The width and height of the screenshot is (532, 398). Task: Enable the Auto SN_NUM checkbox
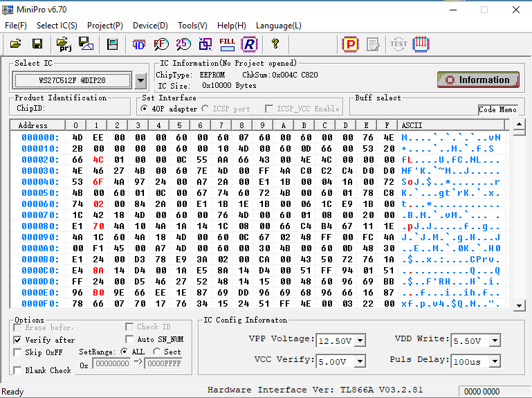tap(129, 339)
